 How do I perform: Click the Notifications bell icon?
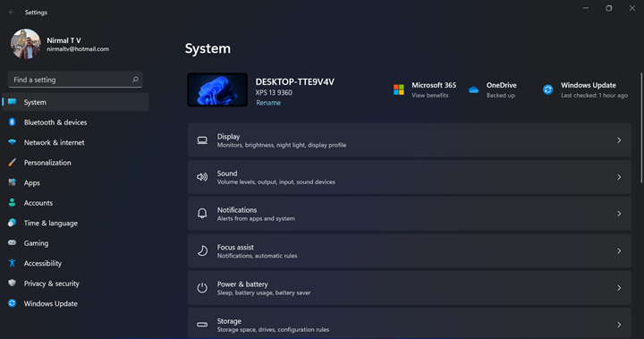tap(202, 213)
